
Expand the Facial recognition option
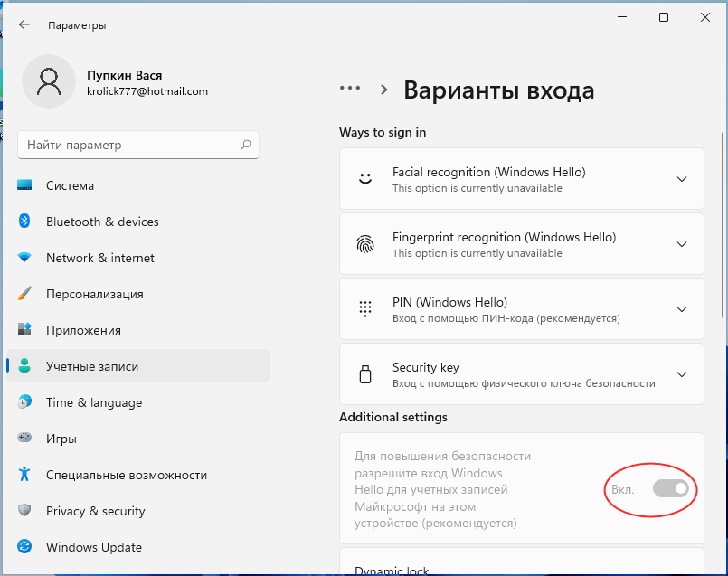click(682, 179)
